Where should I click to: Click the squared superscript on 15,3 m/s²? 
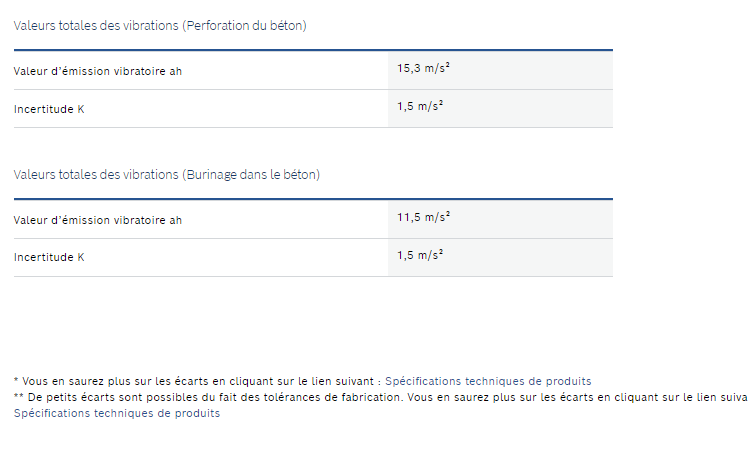pos(447,65)
